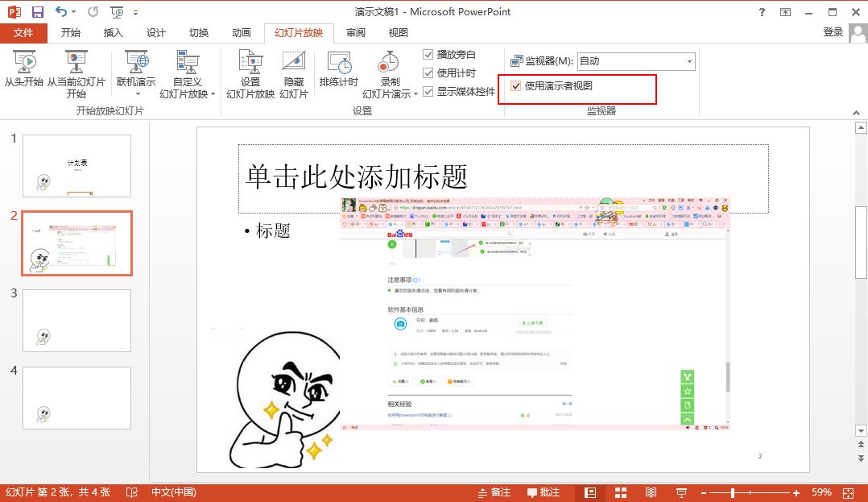Switch to the 动画 ribbon tab
Screen dimensions: 868x502
[x=241, y=33]
